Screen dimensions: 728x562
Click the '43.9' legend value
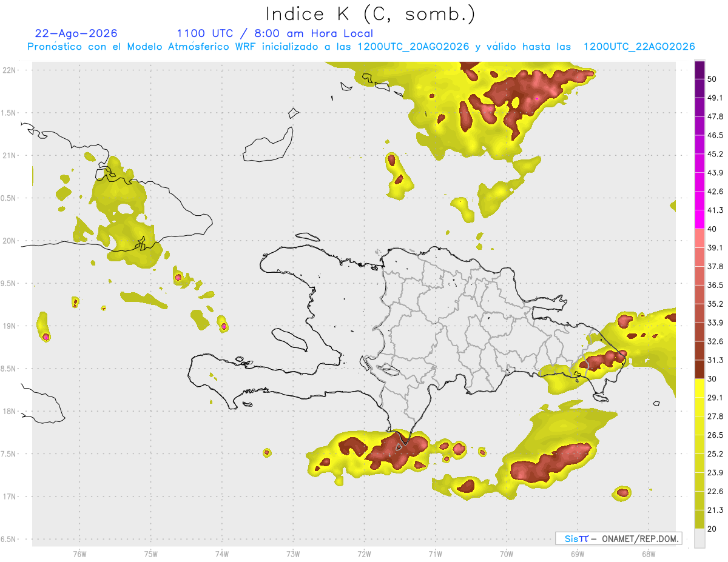(x=715, y=173)
